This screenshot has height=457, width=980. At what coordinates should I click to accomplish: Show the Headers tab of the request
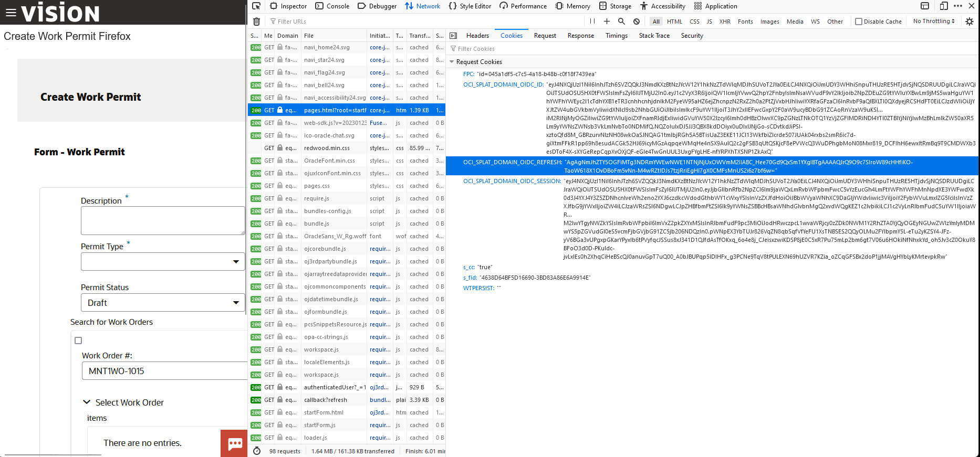coord(477,36)
